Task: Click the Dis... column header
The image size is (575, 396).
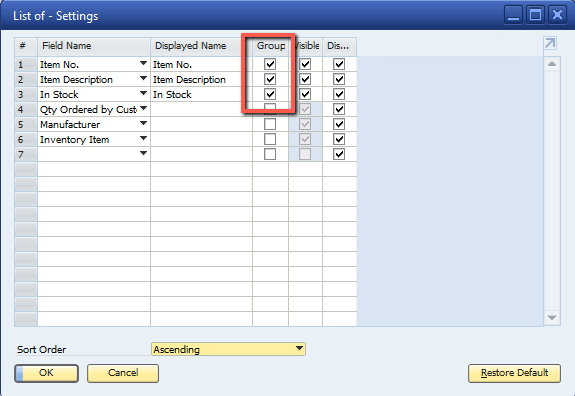Action: pos(340,46)
